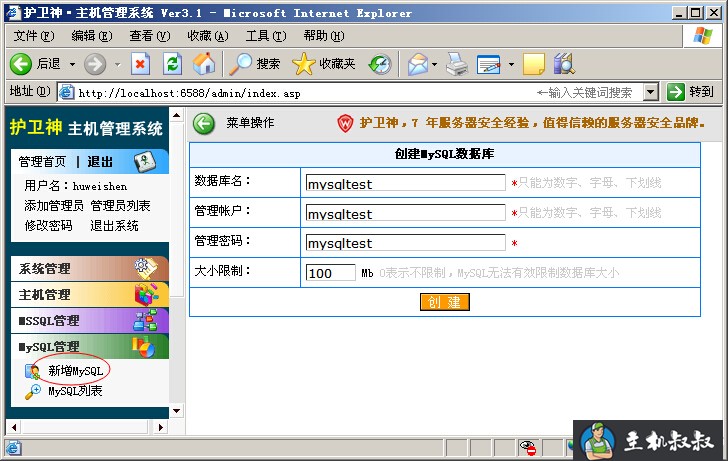
Task: Click the 管理帐户 input field
Action: [405, 213]
